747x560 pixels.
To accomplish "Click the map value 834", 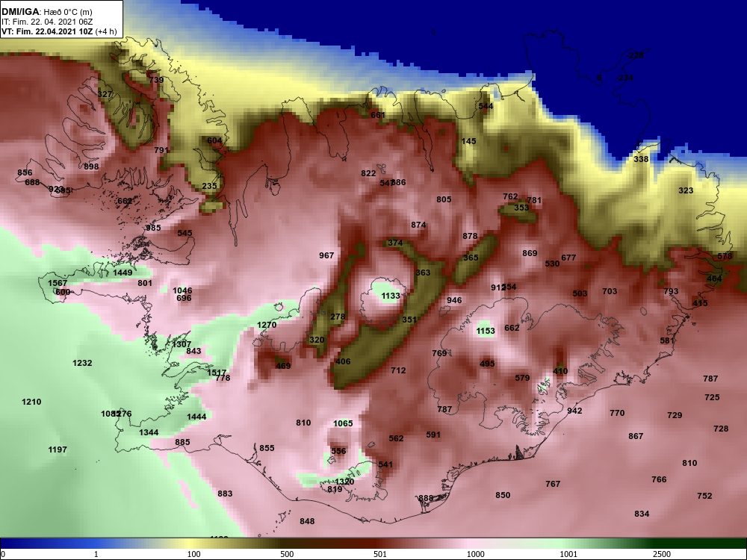I will 642,514.
